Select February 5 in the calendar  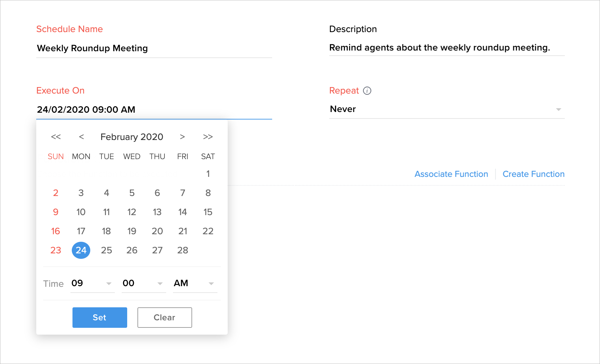132,193
